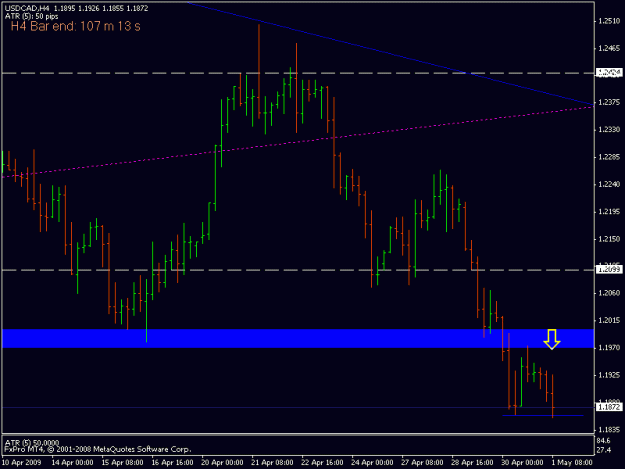Click the FxPro MT4 MetaQuotes copyright text
625x469 pixels.
point(98,449)
